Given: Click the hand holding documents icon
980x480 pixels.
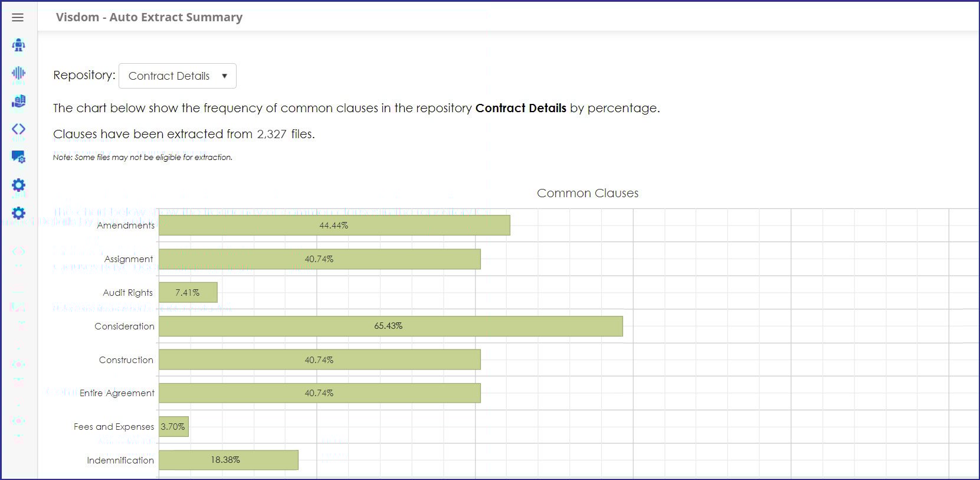Looking at the screenshot, I should click(x=18, y=101).
